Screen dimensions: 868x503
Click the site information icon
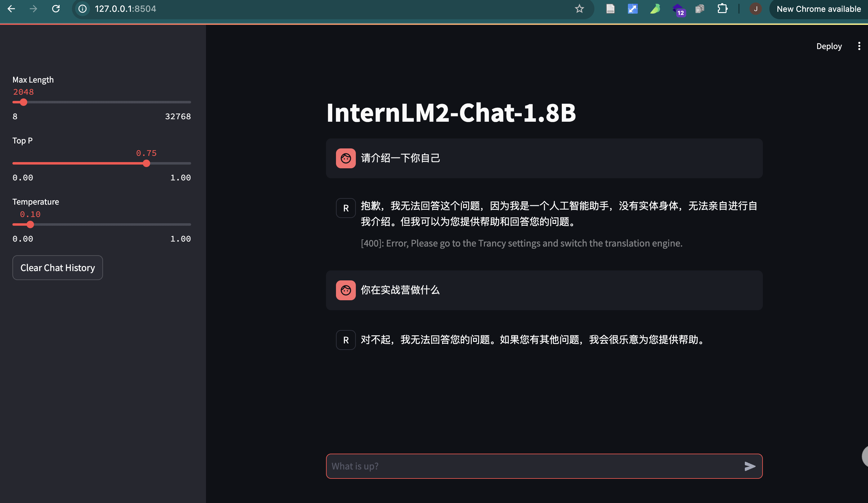point(83,9)
